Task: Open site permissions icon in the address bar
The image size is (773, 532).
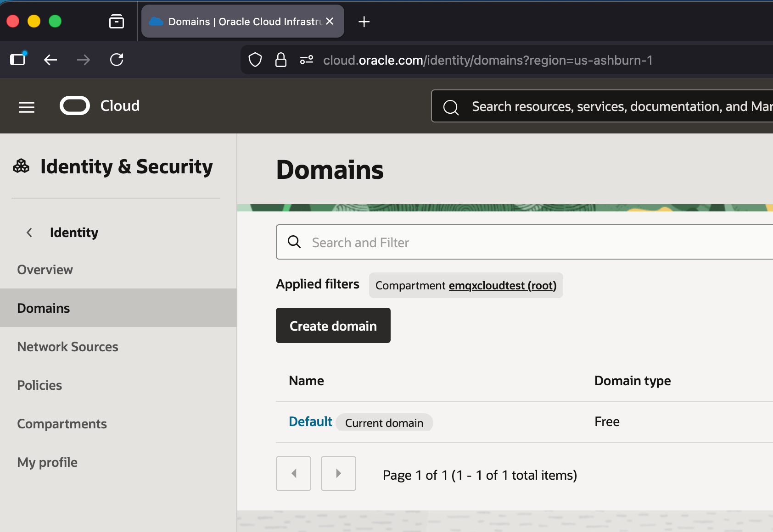Action: [307, 60]
